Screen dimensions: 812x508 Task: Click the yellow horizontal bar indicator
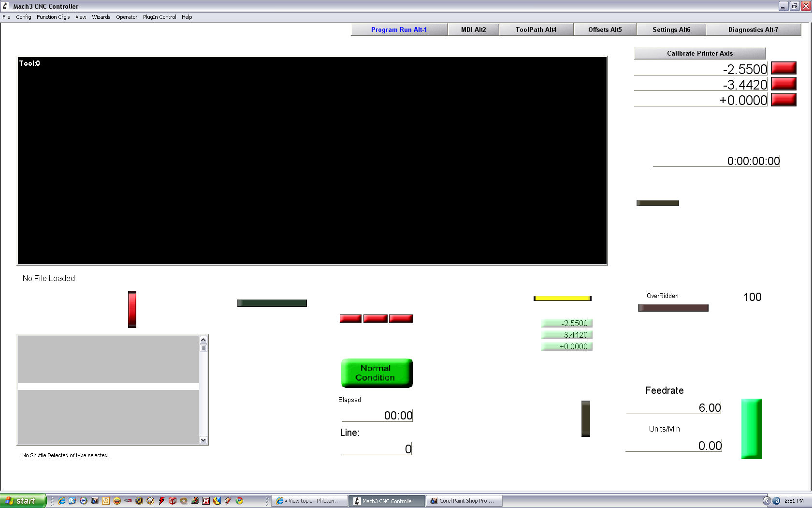[562, 299]
